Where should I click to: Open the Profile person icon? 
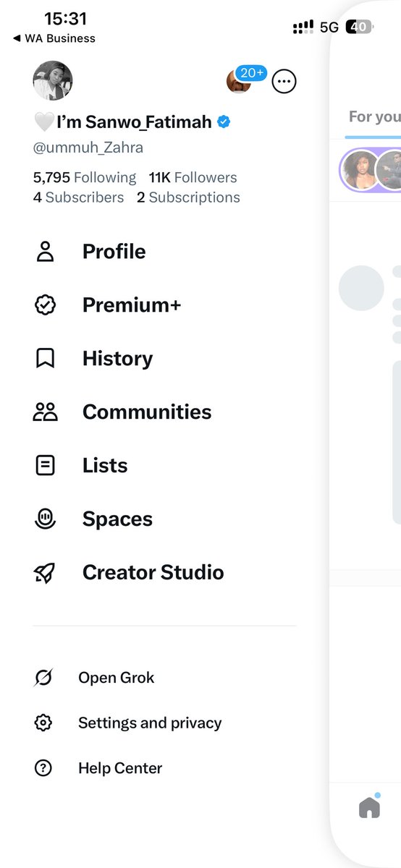coord(45,252)
